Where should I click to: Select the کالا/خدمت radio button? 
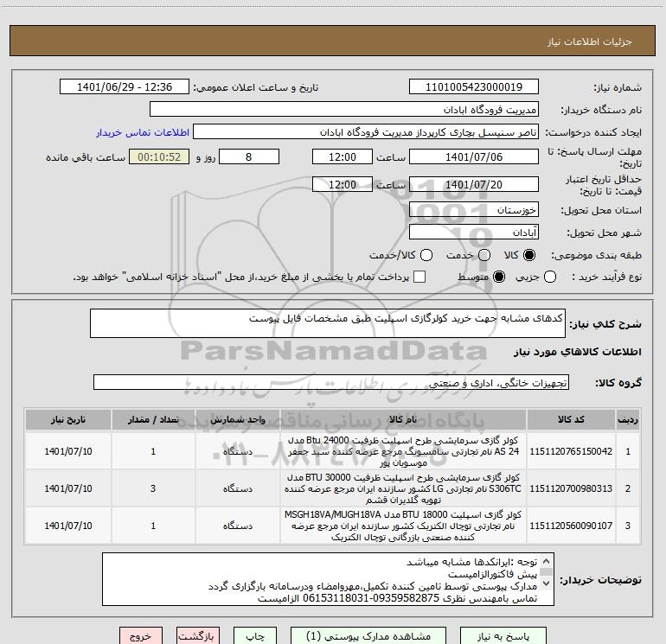click(426, 255)
